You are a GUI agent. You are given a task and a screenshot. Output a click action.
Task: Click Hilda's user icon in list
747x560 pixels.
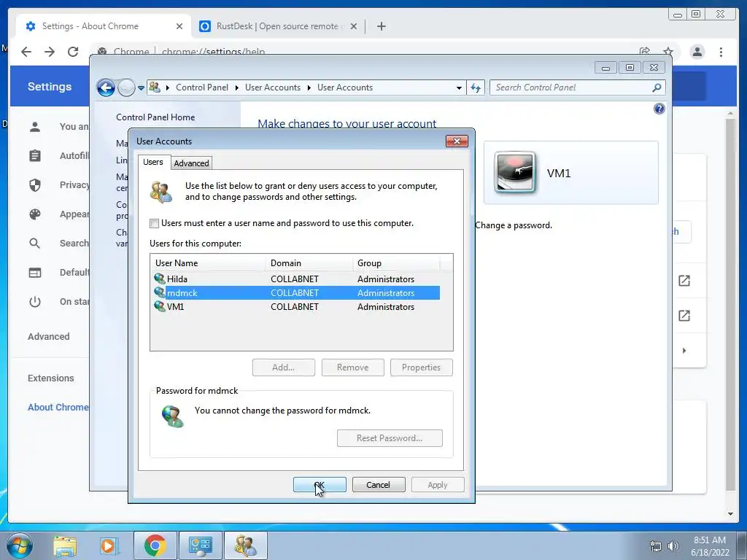[160, 279]
